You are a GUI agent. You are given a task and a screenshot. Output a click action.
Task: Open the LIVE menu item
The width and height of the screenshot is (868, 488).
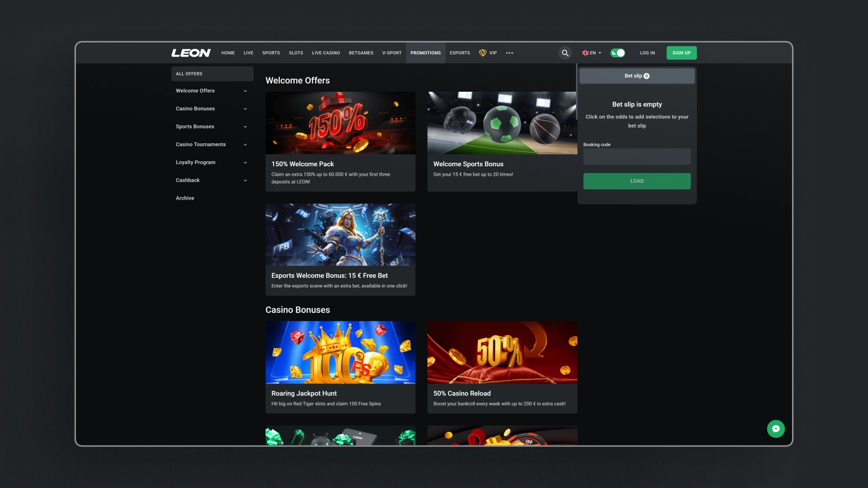(x=248, y=53)
